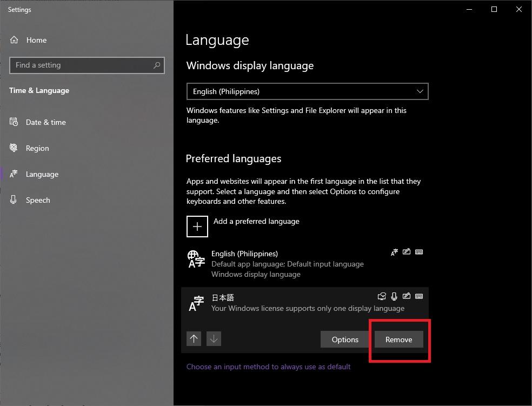Open Options for 日本語
The height and width of the screenshot is (406, 532).
(x=345, y=340)
